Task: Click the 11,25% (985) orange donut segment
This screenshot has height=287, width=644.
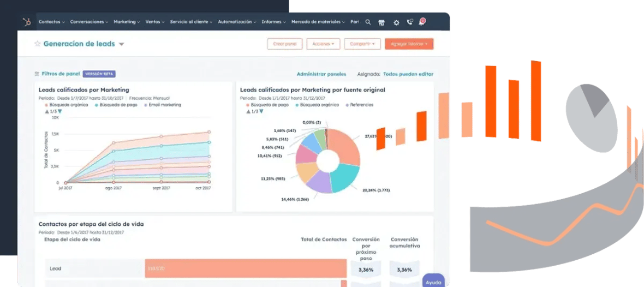Action: tap(306, 172)
